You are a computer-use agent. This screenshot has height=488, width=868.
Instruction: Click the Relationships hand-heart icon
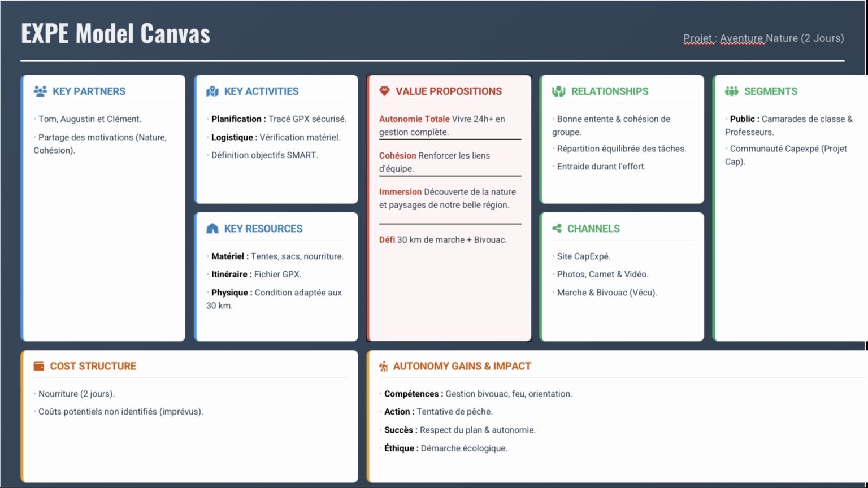tap(559, 91)
